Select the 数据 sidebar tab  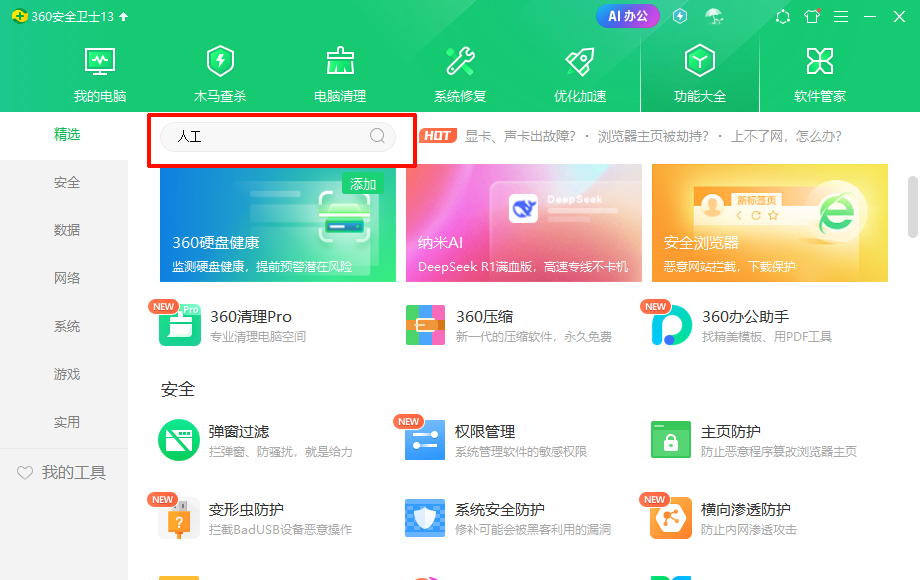pos(66,230)
